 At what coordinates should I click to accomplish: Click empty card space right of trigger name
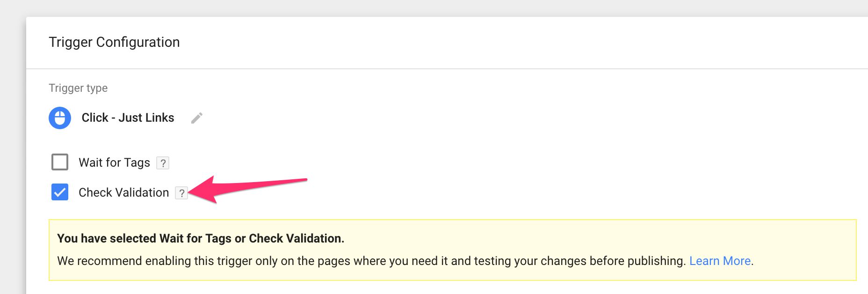pos(514,118)
